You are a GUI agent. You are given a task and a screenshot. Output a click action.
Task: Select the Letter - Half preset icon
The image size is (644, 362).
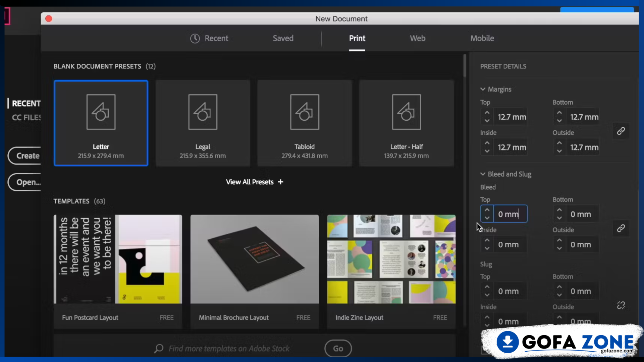click(407, 112)
